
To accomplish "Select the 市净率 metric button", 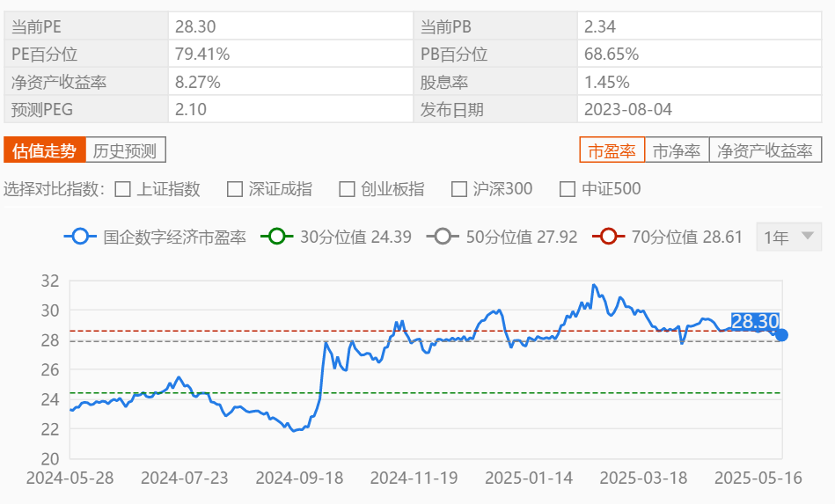I will (677, 150).
